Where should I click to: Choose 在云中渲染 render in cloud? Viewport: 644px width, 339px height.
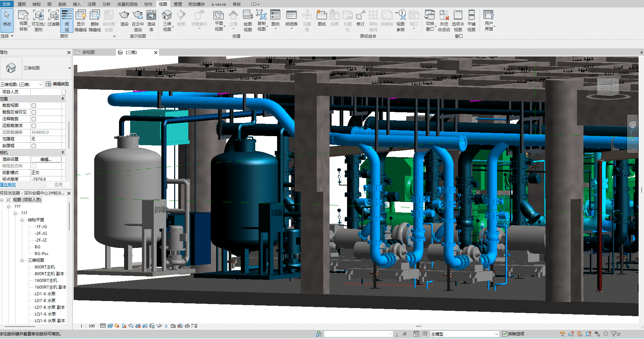tap(138, 20)
